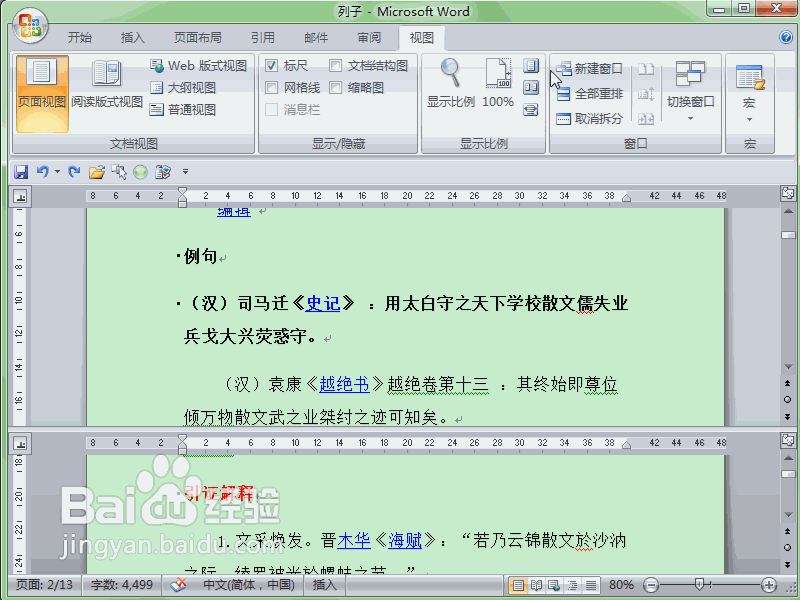Open the 审阅 ribbon tab
800x600 pixels.
point(368,38)
